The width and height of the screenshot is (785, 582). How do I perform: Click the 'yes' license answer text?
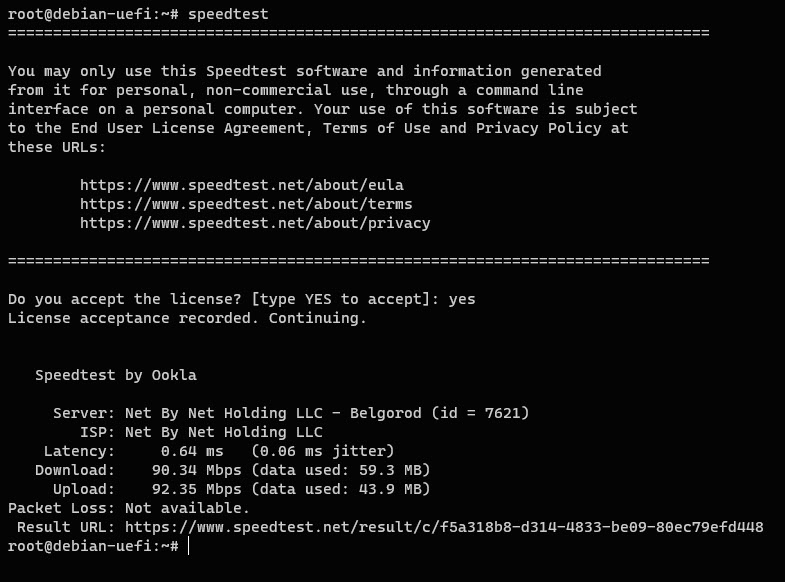point(462,299)
